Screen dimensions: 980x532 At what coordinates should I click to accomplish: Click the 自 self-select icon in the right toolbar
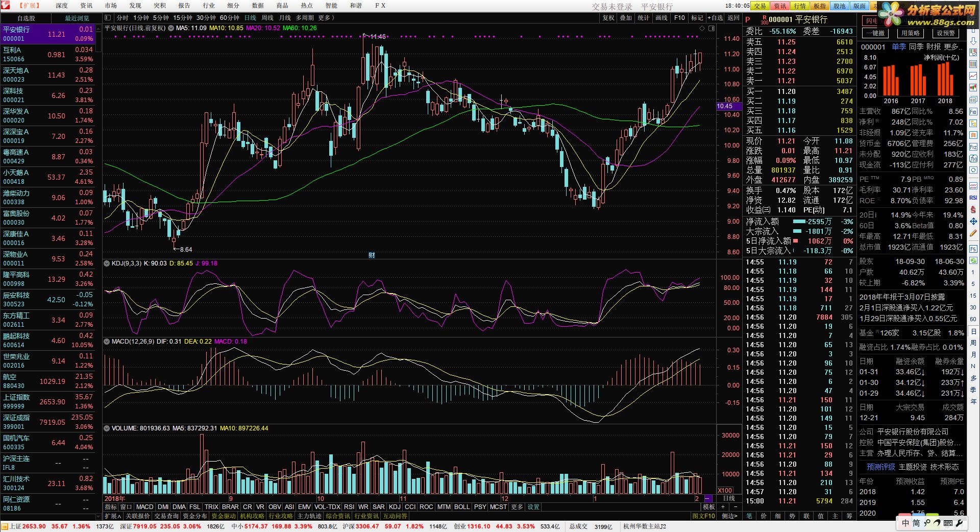click(973, 135)
